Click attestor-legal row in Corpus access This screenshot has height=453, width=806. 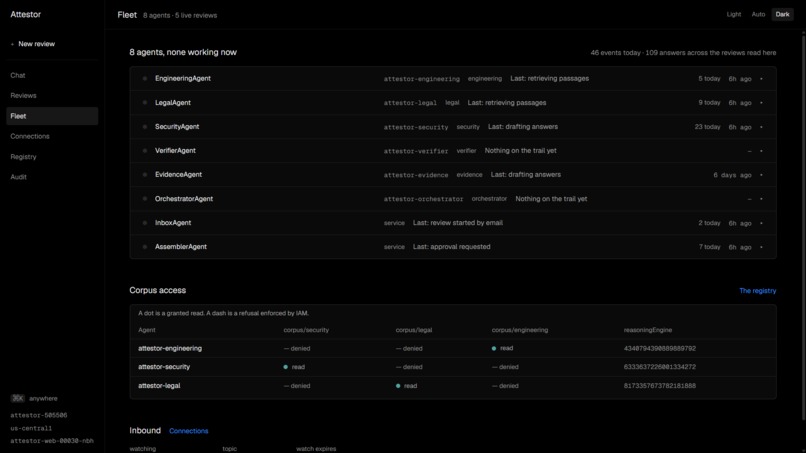click(453, 386)
